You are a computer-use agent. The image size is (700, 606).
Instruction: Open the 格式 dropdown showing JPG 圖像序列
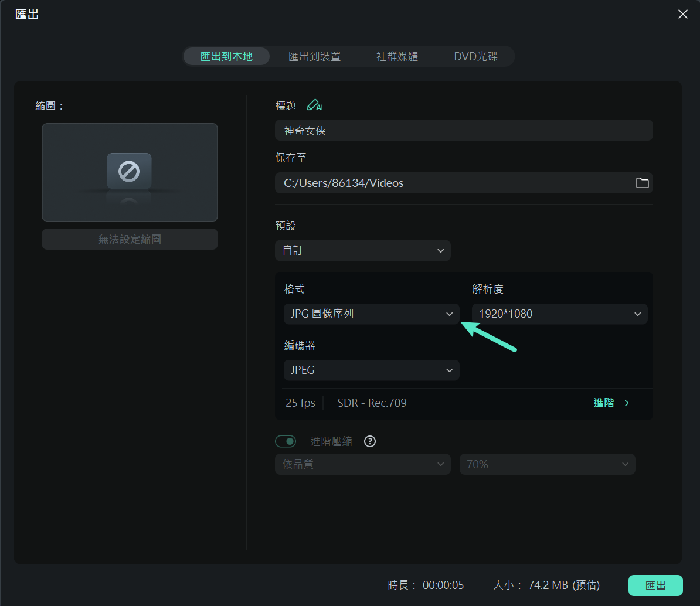coord(372,314)
